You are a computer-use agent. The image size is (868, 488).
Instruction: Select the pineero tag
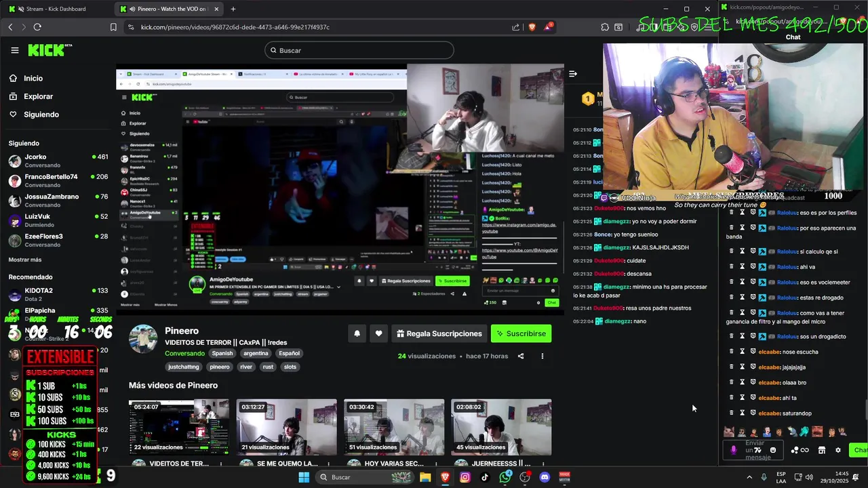point(220,367)
